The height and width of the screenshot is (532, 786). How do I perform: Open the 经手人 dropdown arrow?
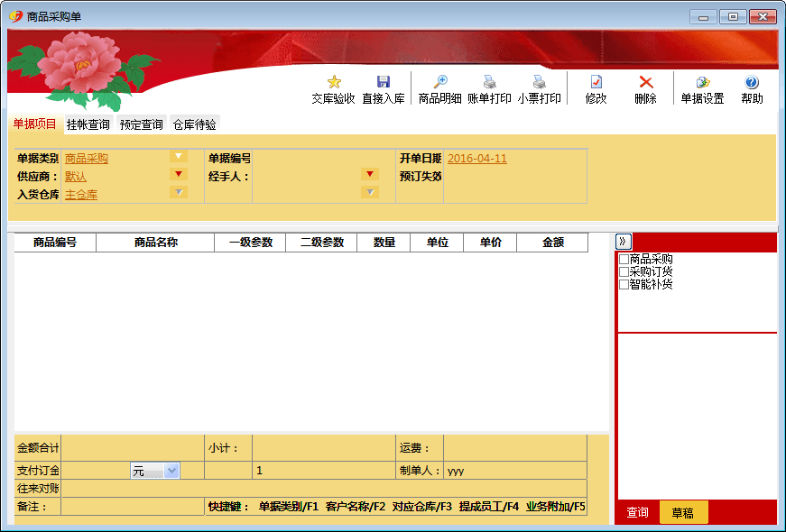[370, 175]
